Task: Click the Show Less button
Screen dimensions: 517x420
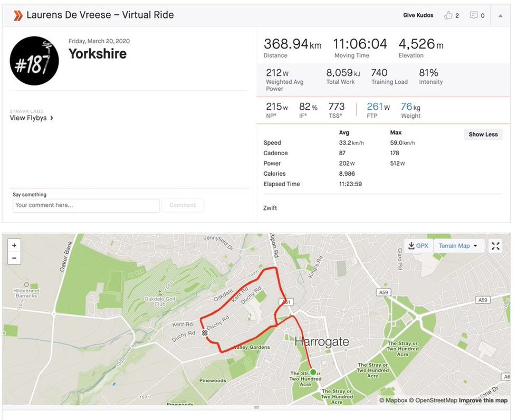Action: [483, 135]
